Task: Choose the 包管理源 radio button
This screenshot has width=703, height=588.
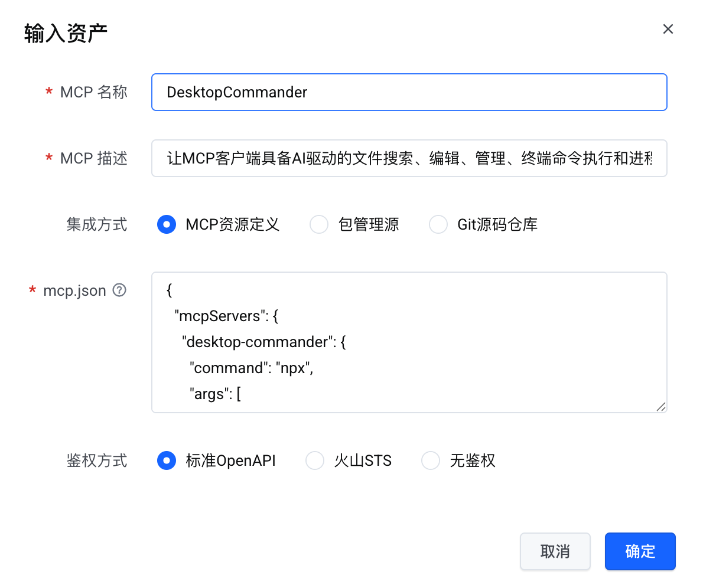Action: click(319, 224)
